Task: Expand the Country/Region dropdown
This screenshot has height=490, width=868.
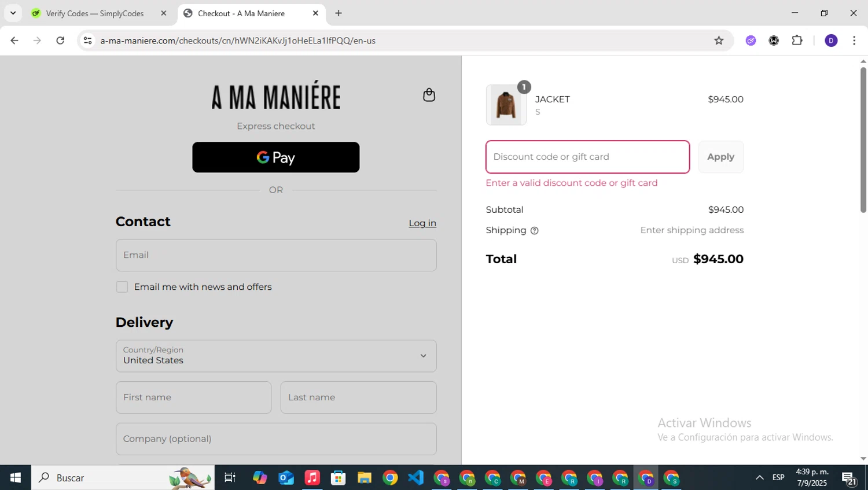Action: click(276, 356)
